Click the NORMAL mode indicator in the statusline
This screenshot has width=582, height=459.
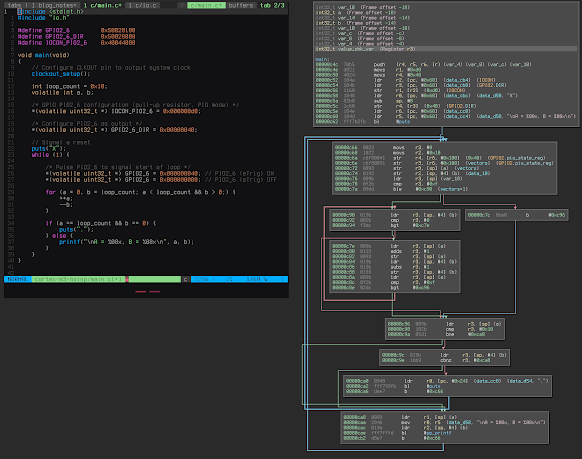[17, 279]
